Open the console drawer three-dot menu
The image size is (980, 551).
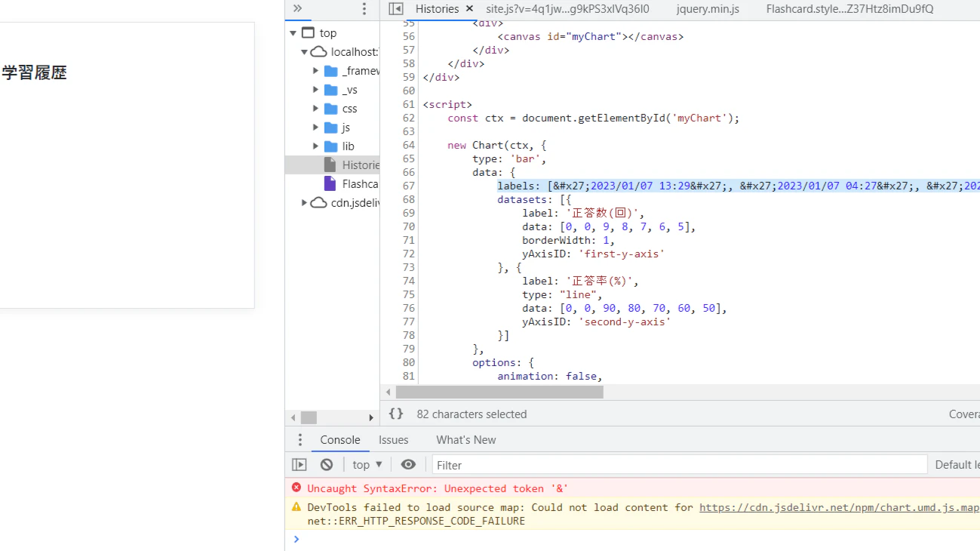pyautogui.click(x=300, y=440)
